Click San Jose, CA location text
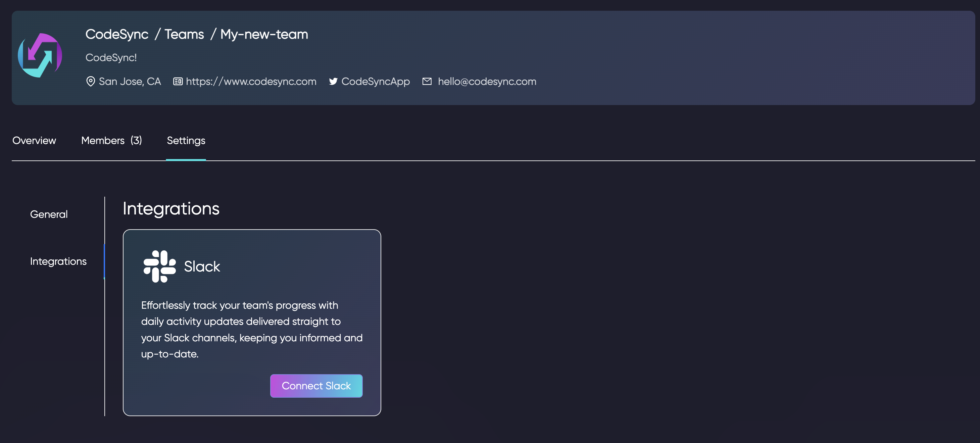 [x=130, y=82]
